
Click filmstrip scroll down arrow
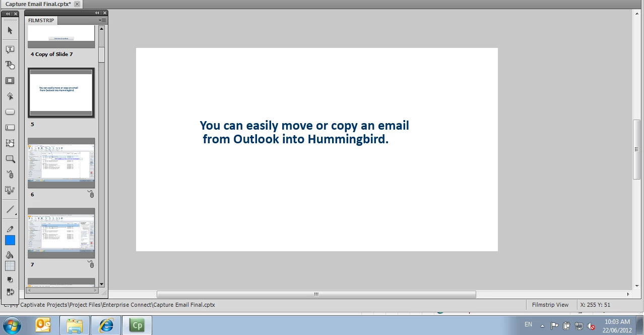click(x=101, y=284)
